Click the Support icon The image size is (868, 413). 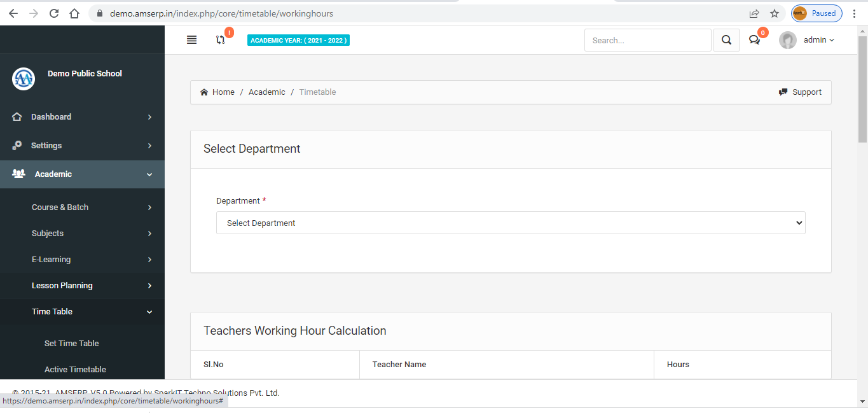click(x=783, y=92)
